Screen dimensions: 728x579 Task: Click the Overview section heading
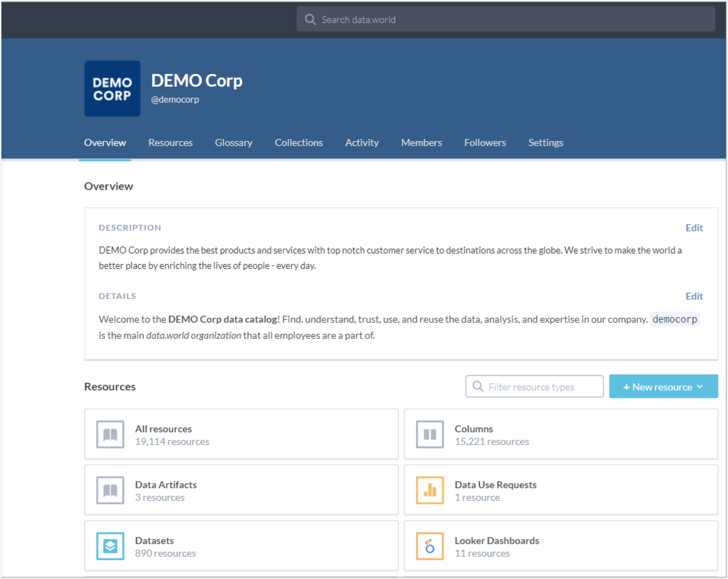108,186
